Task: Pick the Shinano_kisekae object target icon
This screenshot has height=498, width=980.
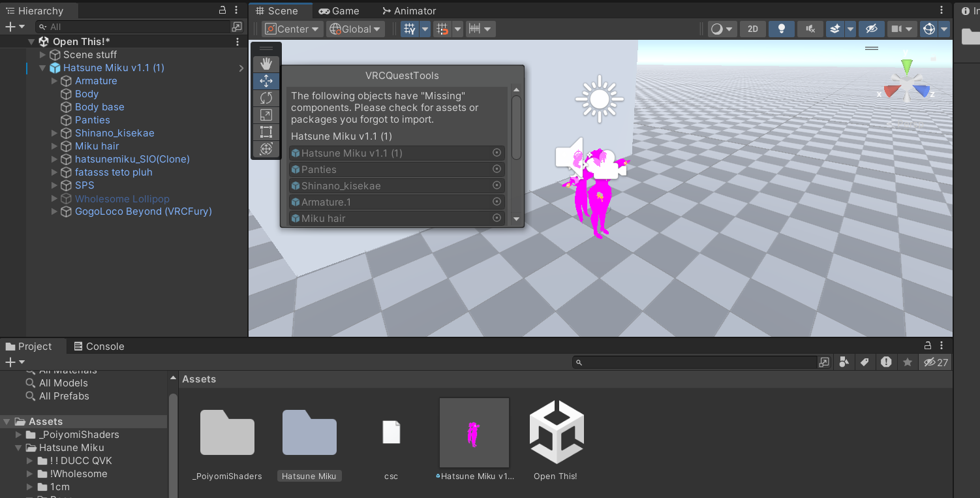Action: [497, 185]
